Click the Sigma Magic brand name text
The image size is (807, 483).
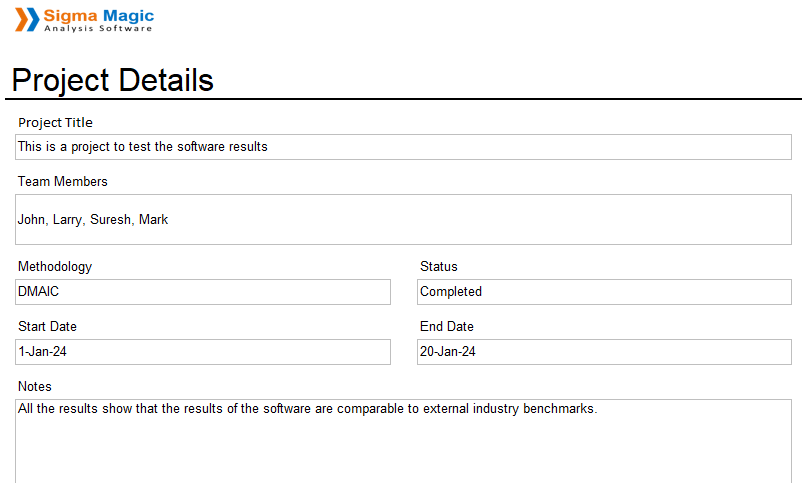point(98,15)
